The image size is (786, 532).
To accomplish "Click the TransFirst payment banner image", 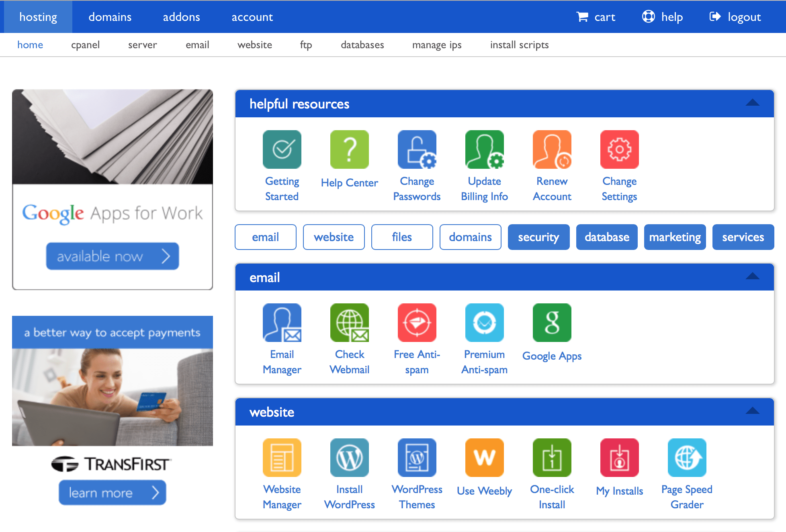I will coord(113,396).
